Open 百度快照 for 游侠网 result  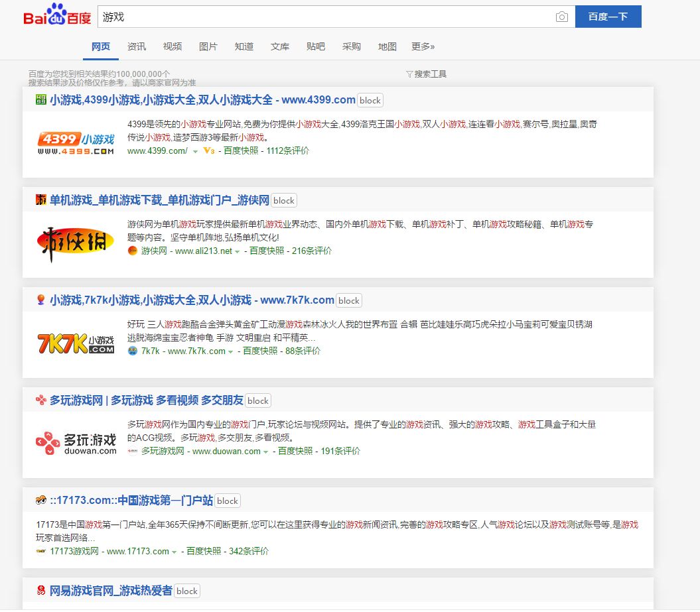(x=267, y=251)
